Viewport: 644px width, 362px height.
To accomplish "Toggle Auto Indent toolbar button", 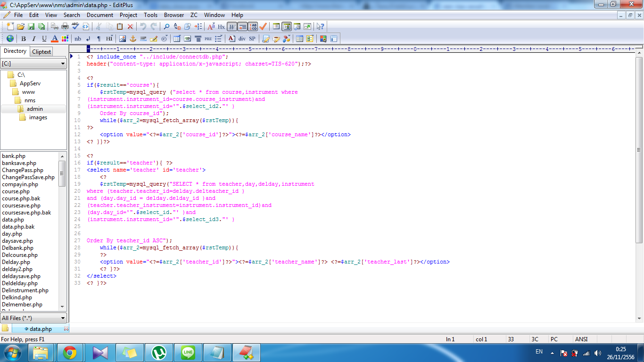I will pyautogui.click(x=242, y=26).
